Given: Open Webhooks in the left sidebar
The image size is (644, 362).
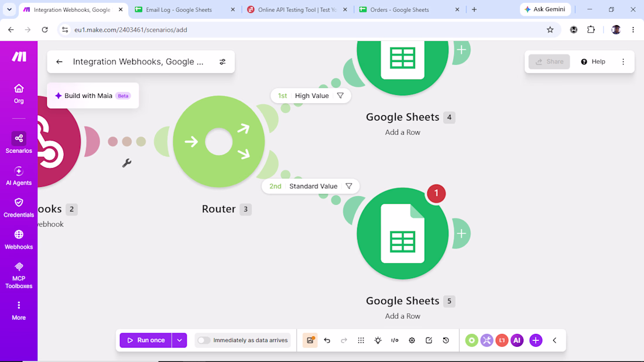Looking at the screenshot, I should 19,240.
